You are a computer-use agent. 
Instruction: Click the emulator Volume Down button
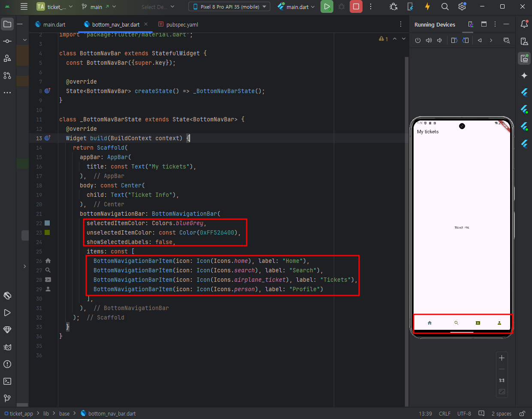pyautogui.click(x=439, y=40)
